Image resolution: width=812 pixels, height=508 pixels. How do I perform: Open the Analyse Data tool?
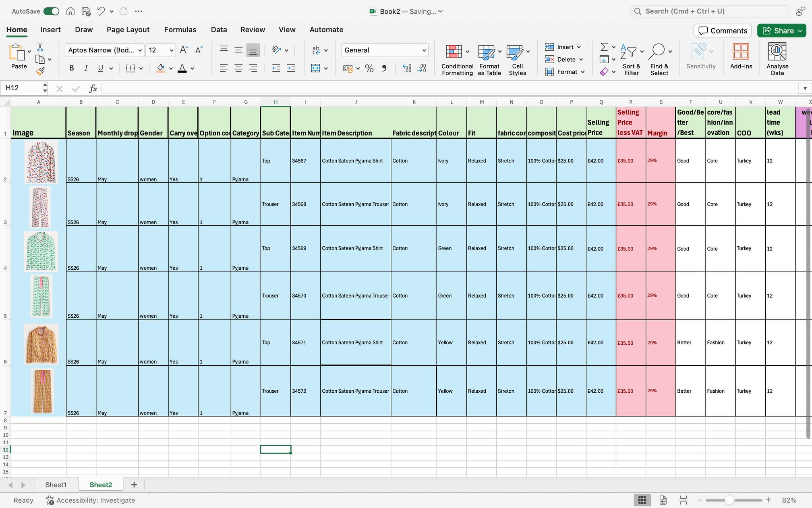(777, 52)
